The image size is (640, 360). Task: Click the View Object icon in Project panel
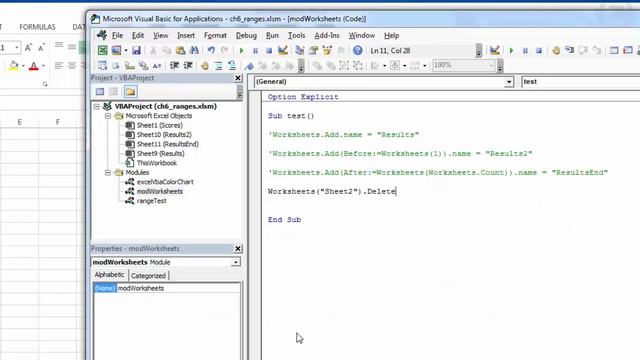tap(113, 91)
